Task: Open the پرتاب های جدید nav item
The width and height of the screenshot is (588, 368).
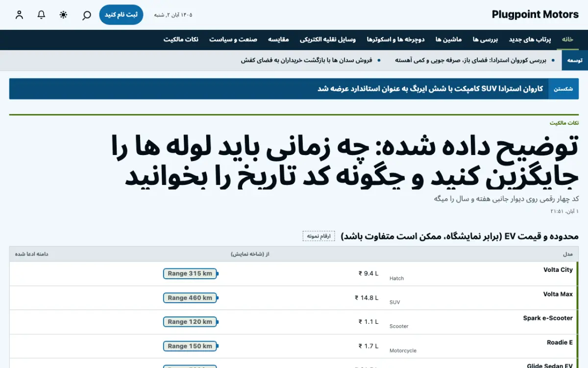Action: [530, 40]
